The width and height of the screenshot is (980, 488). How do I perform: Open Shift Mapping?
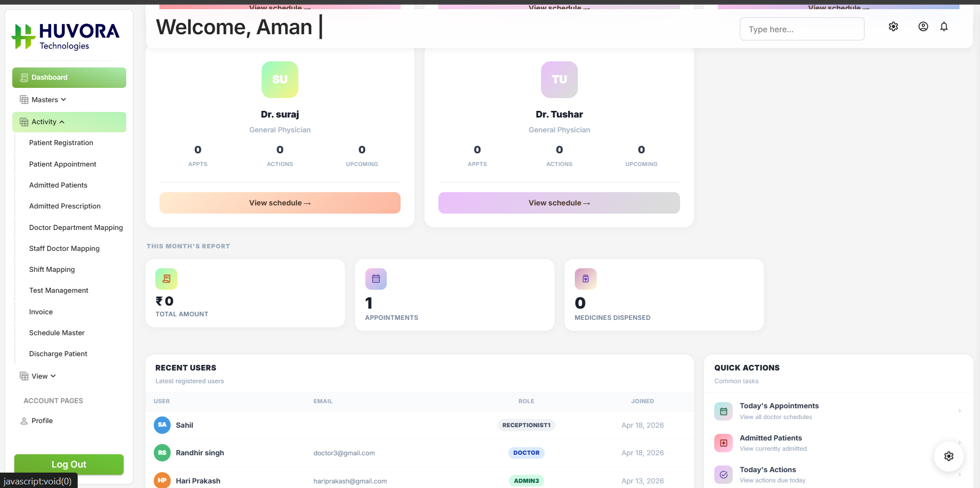pyautogui.click(x=52, y=269)
